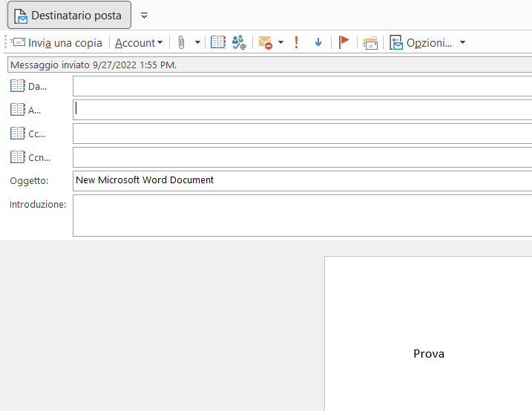Image resolution: width=532 pixels, height=411 pixels.
Task: Set high importance with red exclamation
Action: click(296, 42)
